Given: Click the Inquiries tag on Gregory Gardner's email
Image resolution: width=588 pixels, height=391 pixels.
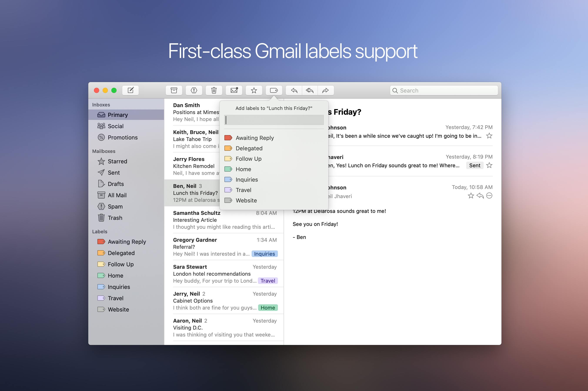Looking at the screenshot, I should (x=265, y=254).
